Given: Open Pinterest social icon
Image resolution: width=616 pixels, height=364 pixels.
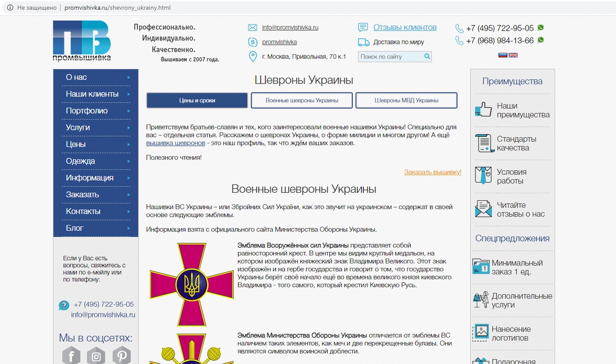Looking at the screenshot, I should [122, 355].
